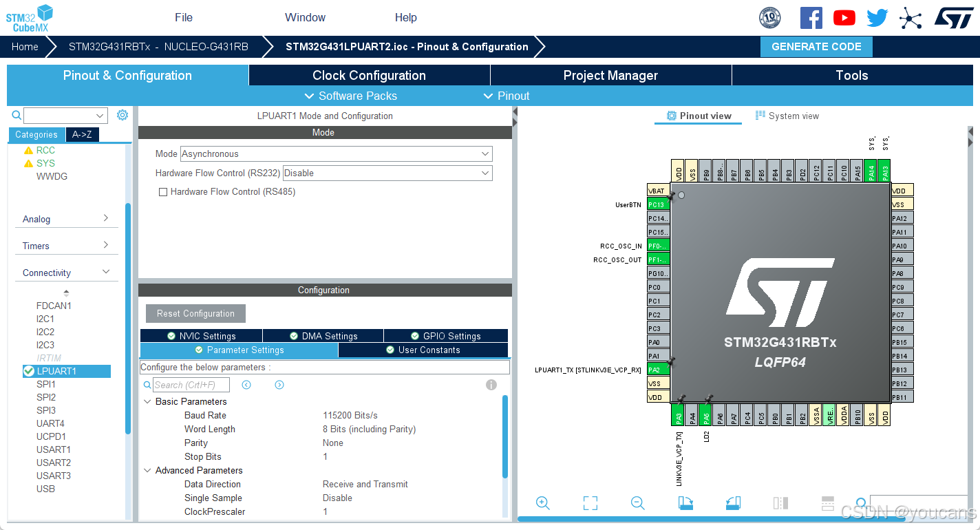Open the Pinout dropdown menu
The height and width of the screenshot is (530, 980).
507,96
